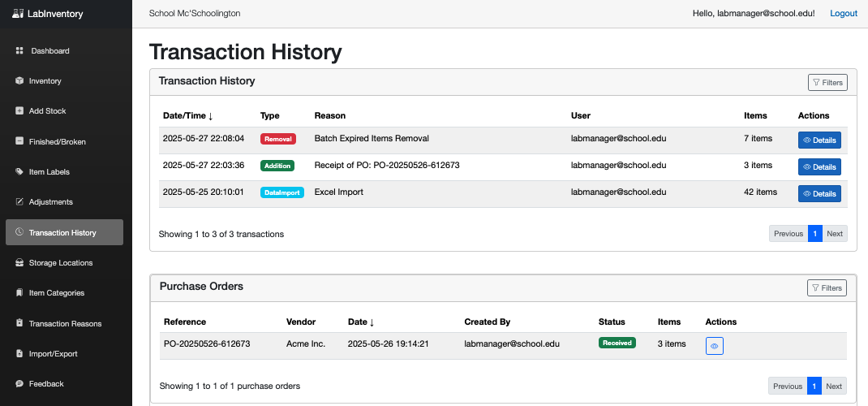Viewport: 868px width, 406px height.
Task: Click the LabInventory brand name
Action: (55, 14)
